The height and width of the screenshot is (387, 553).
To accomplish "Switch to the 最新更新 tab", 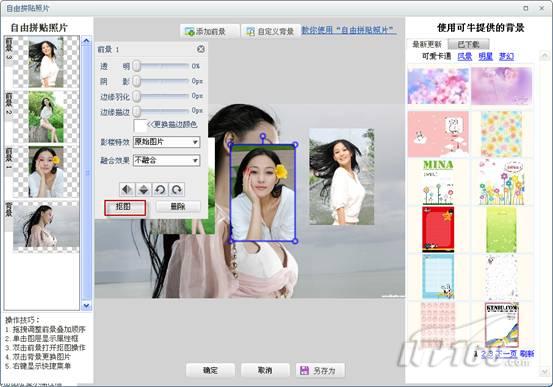I will (x=427, y=44).
